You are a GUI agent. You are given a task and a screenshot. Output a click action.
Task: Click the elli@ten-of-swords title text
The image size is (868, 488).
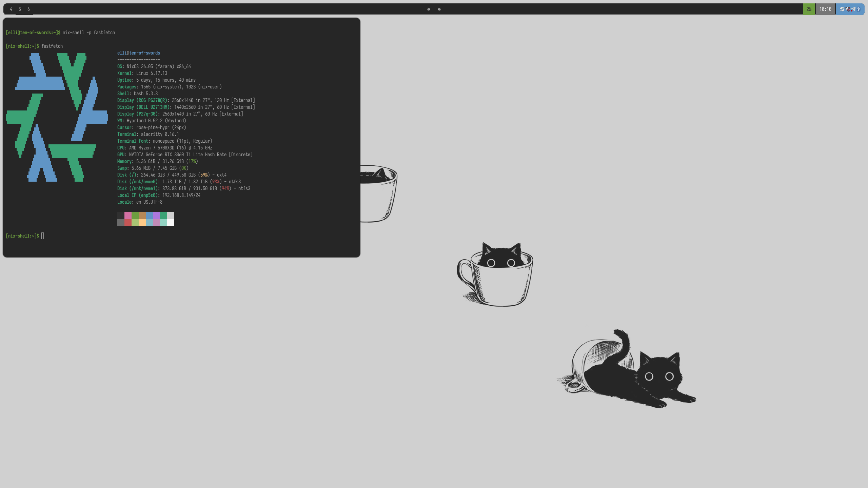(138, 53)
